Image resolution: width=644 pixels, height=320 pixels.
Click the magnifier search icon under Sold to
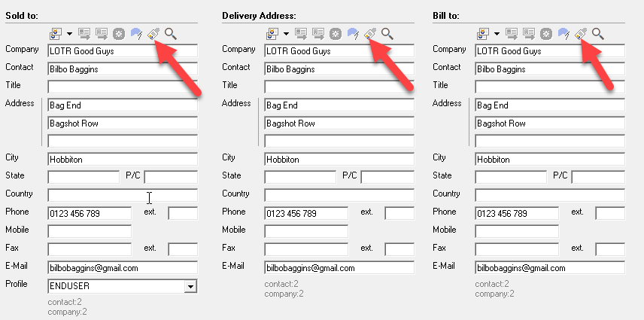[171, 33]
